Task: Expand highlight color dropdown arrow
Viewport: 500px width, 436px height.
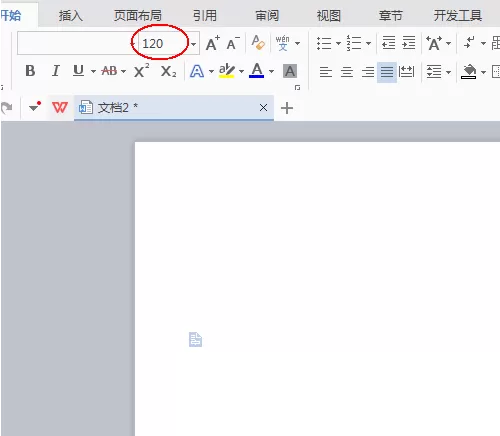Action: 241,72
